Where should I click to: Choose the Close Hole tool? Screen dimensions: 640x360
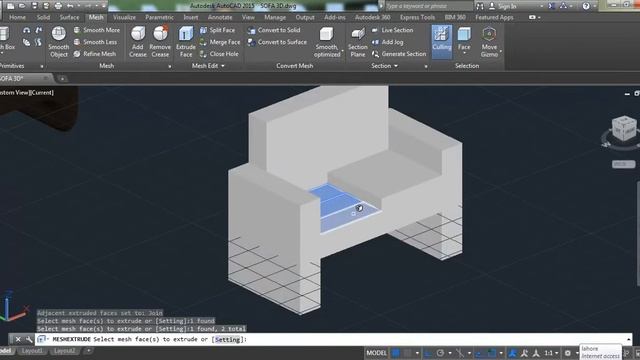click(x=219, y=53)
